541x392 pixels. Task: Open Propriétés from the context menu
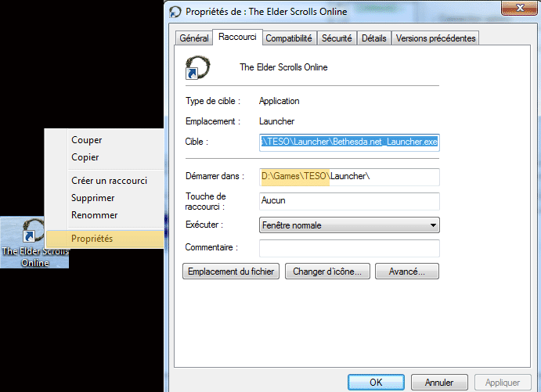pos(105,239)
